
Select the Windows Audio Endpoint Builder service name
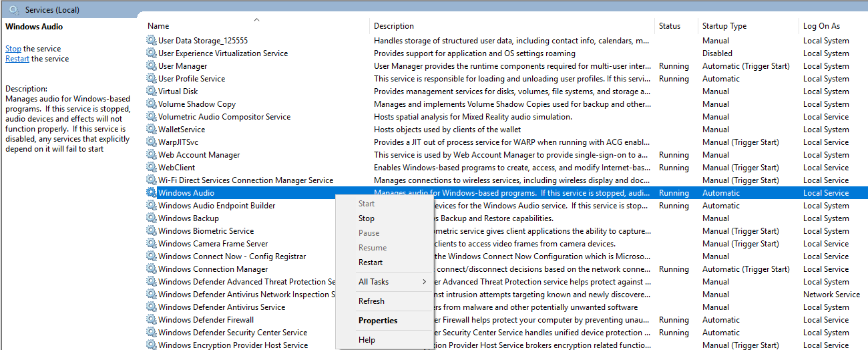point(216,206)
